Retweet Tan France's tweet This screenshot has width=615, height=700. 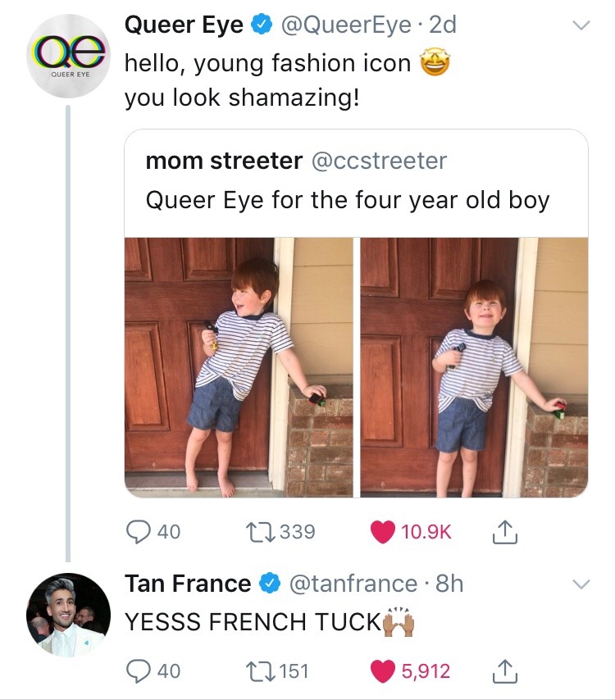(255, 671)
